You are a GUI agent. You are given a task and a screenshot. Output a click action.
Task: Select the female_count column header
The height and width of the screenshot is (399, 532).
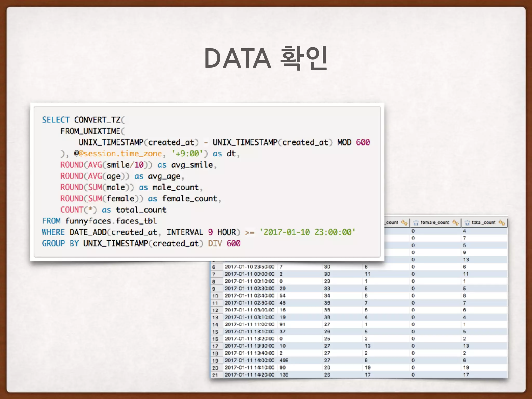(435, 223)
